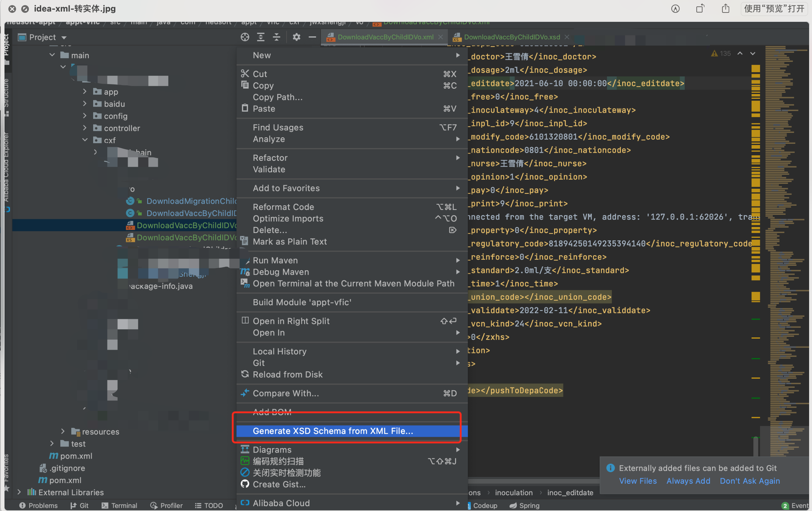Launch the Profiler tool window
Image resolution: width=812 pixels, height=511 pixels.
click(x=167, y=505)
